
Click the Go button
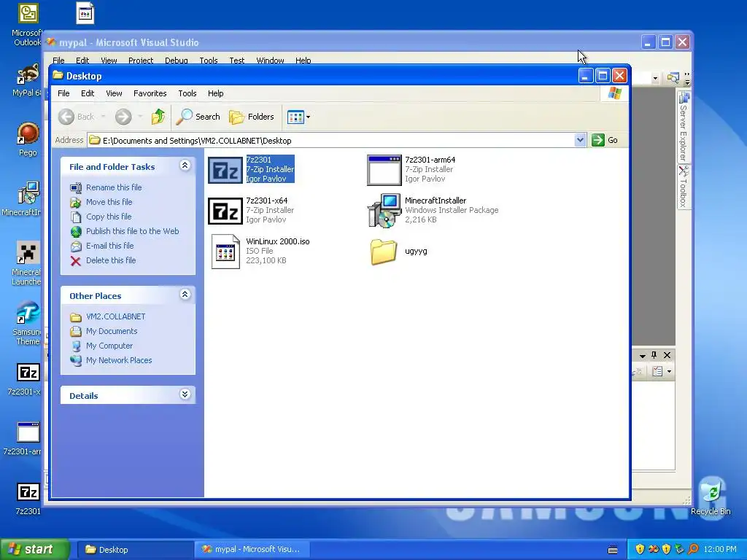click(605, 140)
